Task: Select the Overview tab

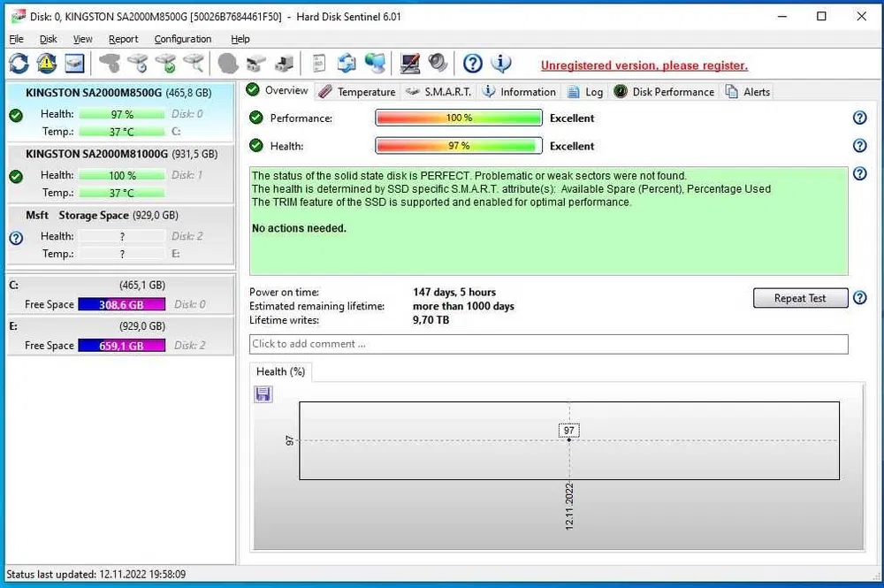Action: (x=278, y=90)
